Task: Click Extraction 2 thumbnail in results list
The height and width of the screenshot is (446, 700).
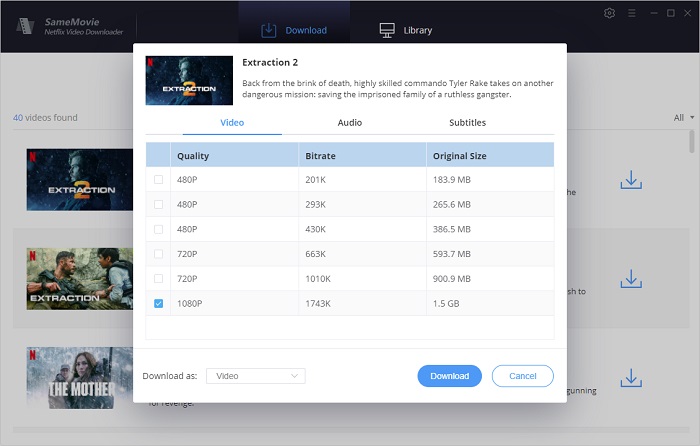Action: coord(79,179)
